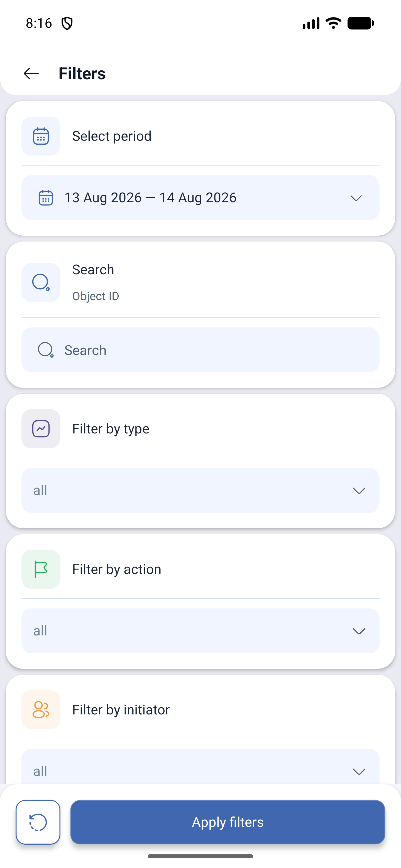Image resolution: width=401 pixels, height=868 pixels.
Task: Tap the Filter by action flag icon
Action: [x=41, y=569]
